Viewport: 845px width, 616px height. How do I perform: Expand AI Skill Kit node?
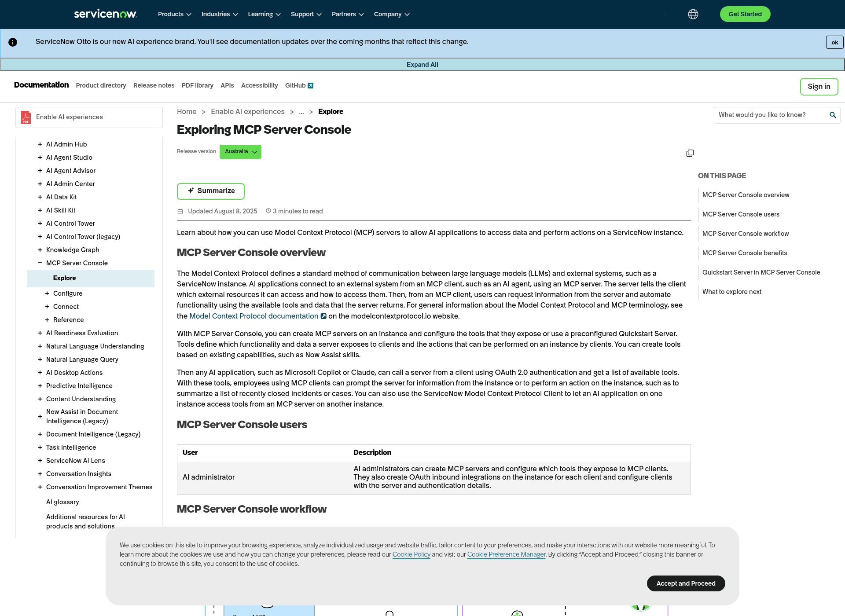pos(40,210)
